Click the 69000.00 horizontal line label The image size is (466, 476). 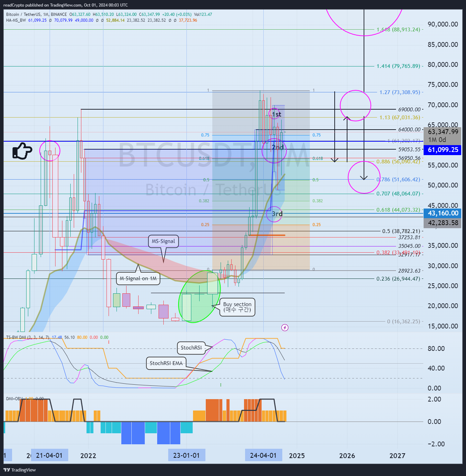(x=409, y=110)
